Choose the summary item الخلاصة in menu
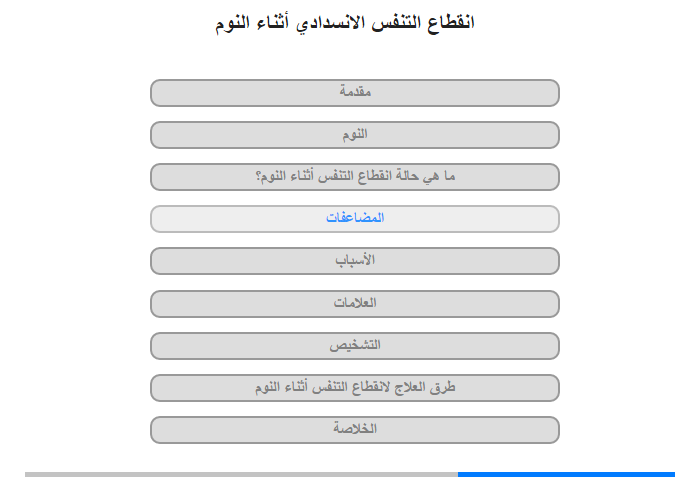Screen dimensions: 700x480 point(355,430)
